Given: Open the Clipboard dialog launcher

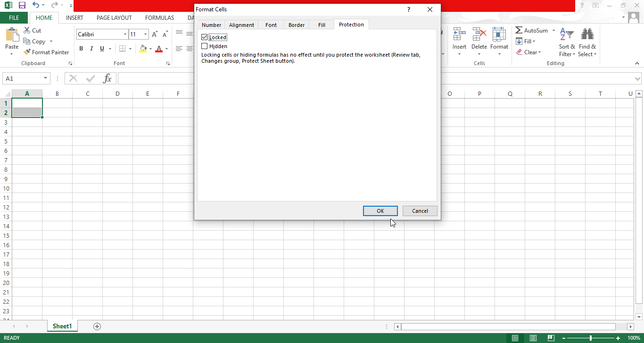Looking at the screenshot, I should [70, 63].
